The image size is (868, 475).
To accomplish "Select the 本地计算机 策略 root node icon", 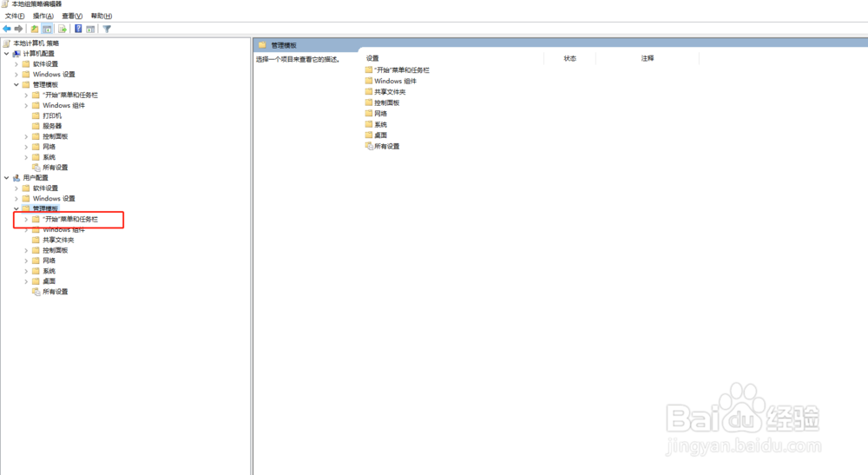I will (7, 43).
